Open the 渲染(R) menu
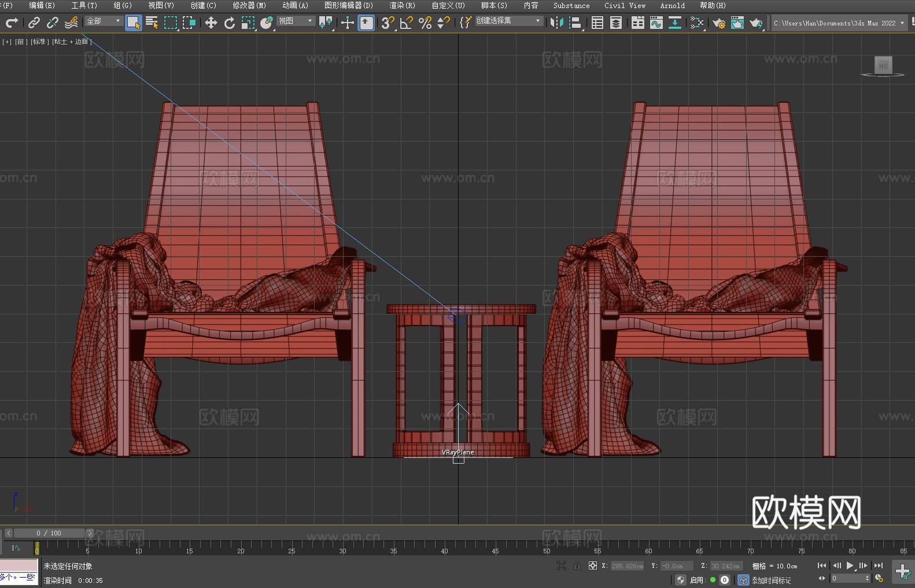The image size is (915, 588). [403, 5]
